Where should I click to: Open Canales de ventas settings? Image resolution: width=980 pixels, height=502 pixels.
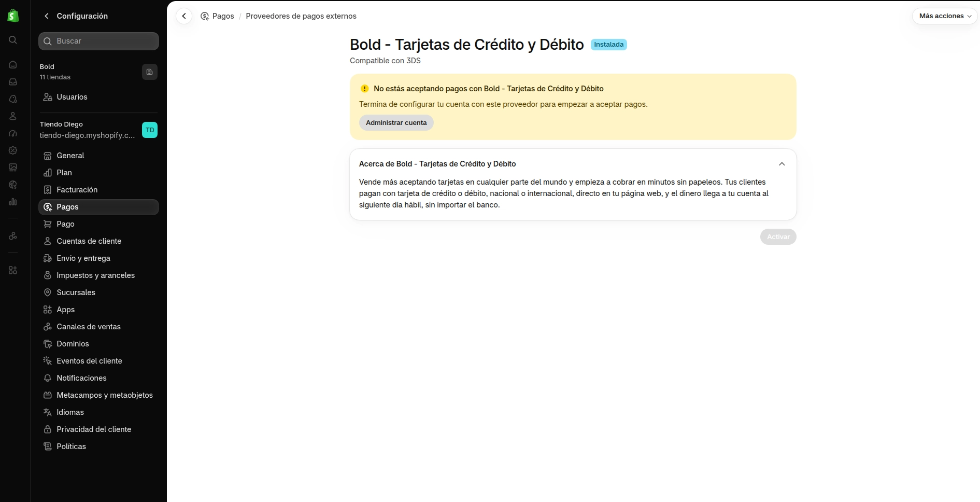98,327
